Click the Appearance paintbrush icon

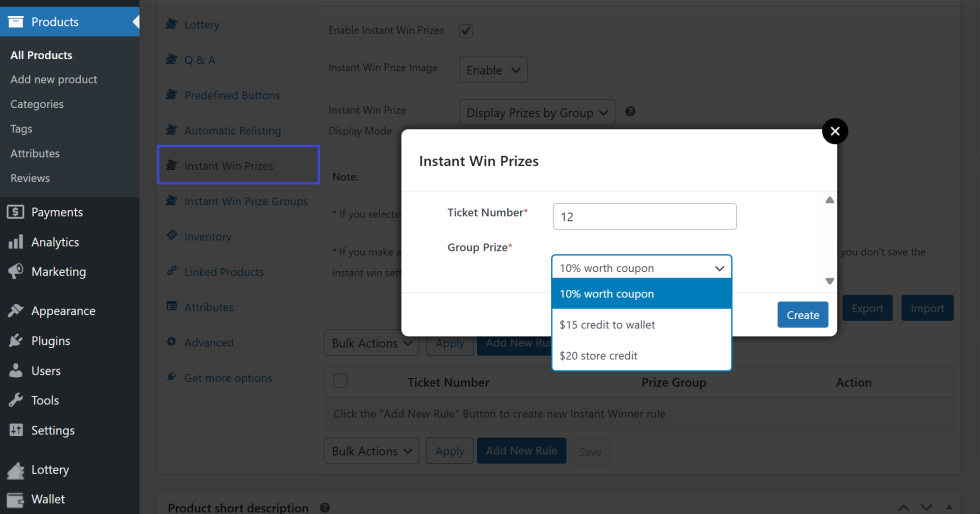16,311
